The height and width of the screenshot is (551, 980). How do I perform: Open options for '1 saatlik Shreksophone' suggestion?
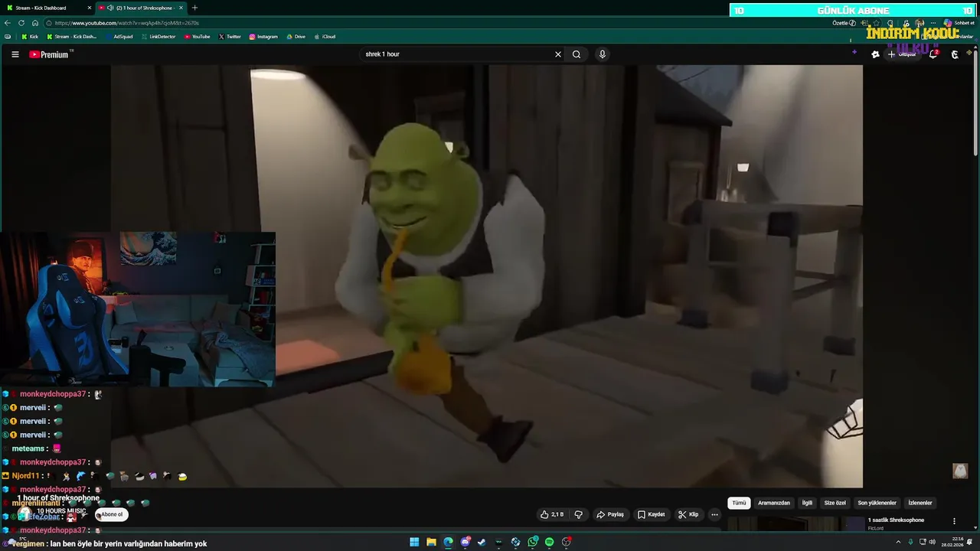(954, 521)
